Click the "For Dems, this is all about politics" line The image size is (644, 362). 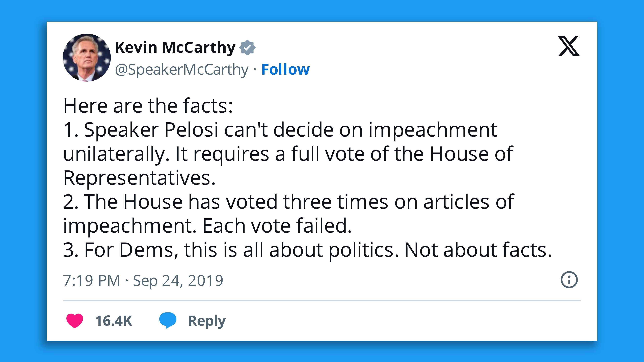[x=307, y=250]
